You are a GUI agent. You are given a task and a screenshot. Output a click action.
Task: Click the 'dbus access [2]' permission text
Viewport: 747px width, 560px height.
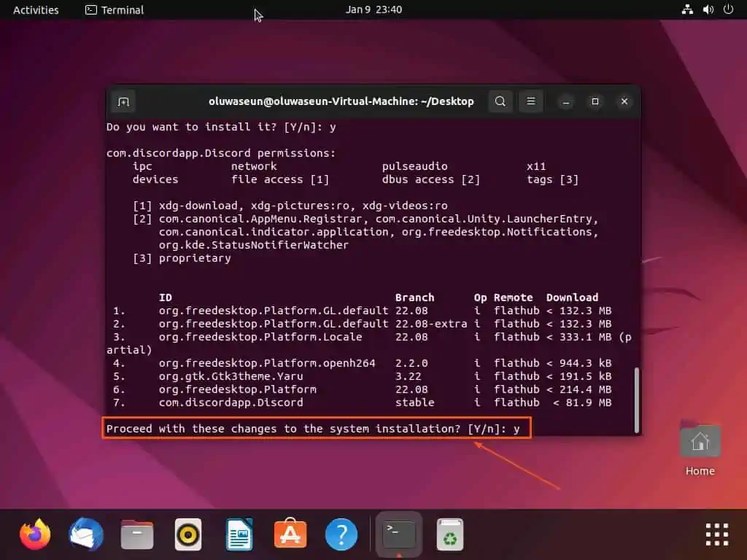(430, 179)
